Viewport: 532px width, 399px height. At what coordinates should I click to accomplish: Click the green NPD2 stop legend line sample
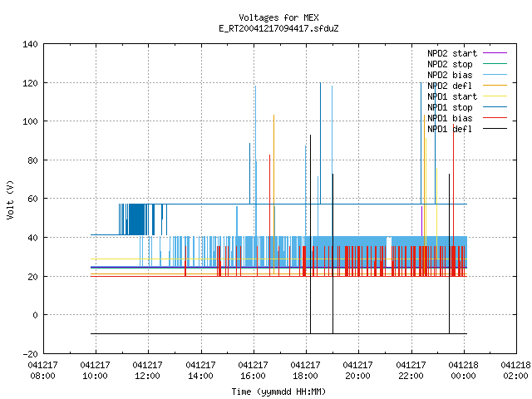(495, 64)
